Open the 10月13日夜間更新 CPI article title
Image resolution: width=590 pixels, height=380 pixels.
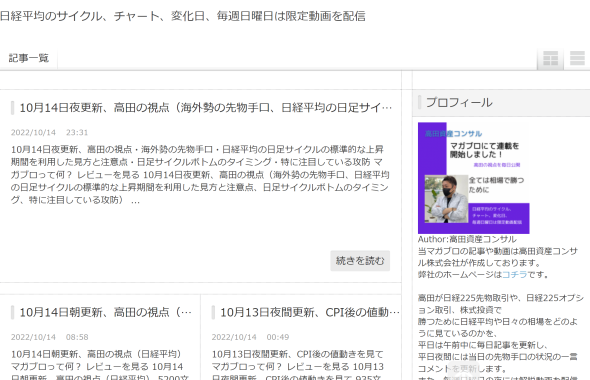(x=310, y=312)
